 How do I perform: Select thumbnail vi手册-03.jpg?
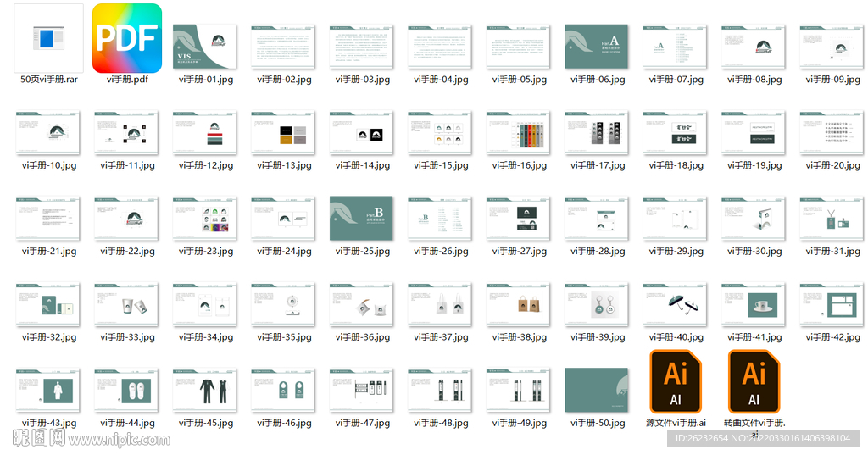pyautogui.click(x=362, y=47)
